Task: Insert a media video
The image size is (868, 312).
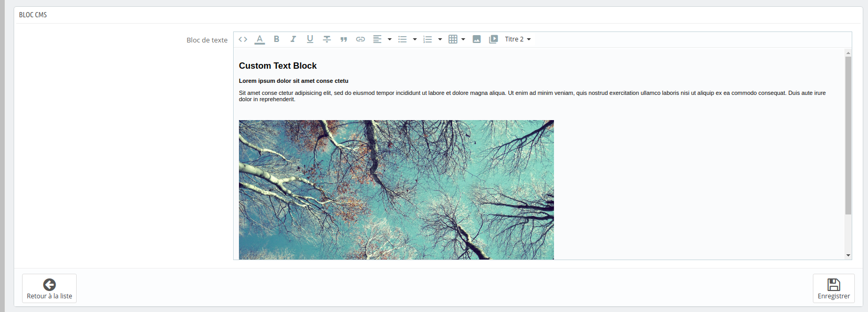Action: click(x=494, y=39)
